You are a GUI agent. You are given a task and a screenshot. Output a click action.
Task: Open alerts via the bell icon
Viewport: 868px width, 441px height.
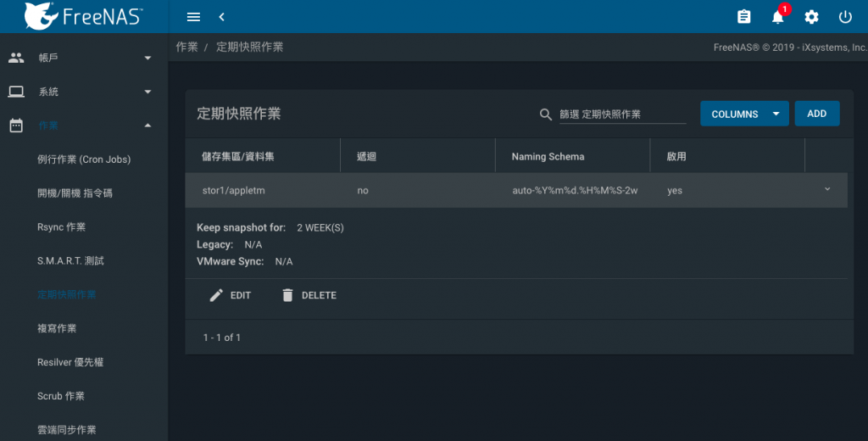point(778,17)
